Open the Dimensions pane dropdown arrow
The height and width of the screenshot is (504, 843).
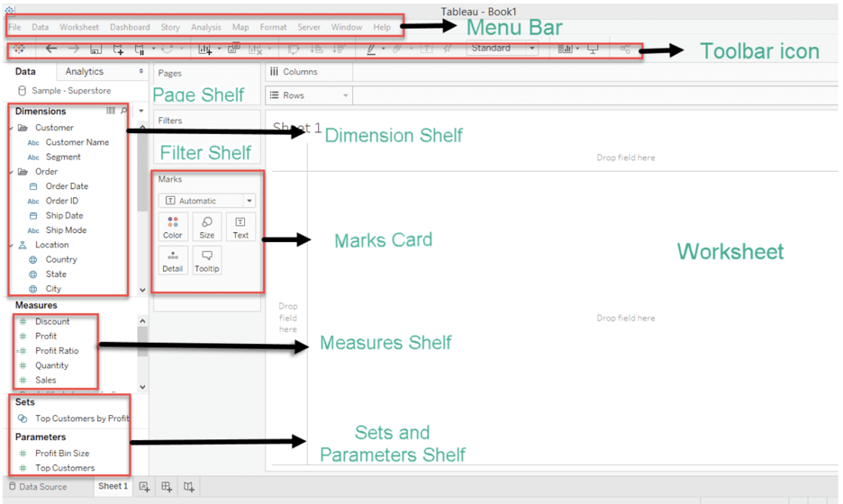[x=141, y=112]
